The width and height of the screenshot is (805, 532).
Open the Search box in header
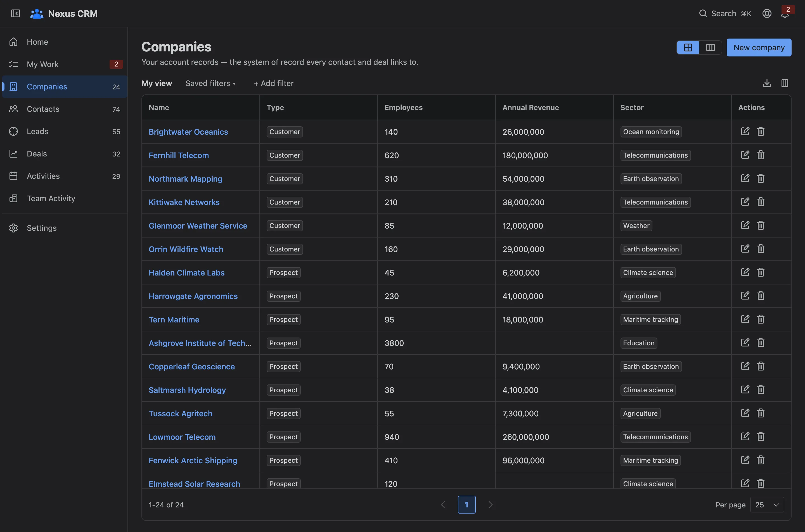725,14
